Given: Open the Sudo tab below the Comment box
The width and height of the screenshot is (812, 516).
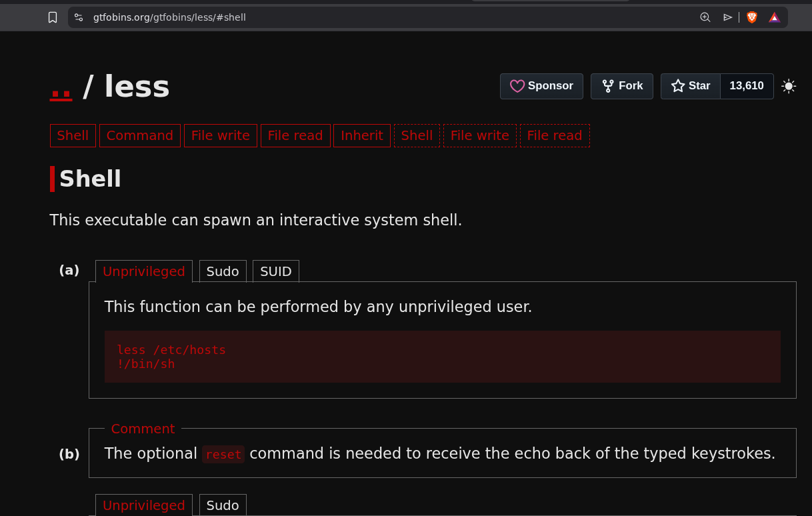Looking at the screenshot, I should (x=223, y=505).
